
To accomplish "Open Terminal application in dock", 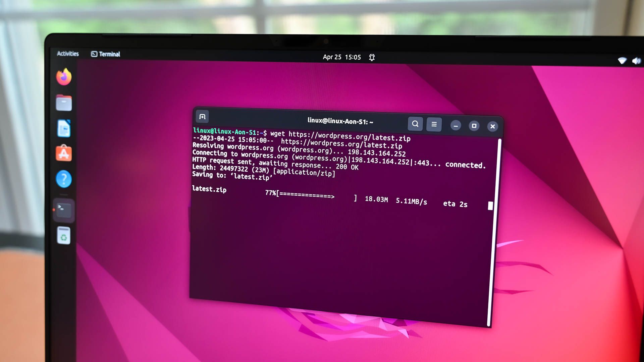I will [63, 208].
